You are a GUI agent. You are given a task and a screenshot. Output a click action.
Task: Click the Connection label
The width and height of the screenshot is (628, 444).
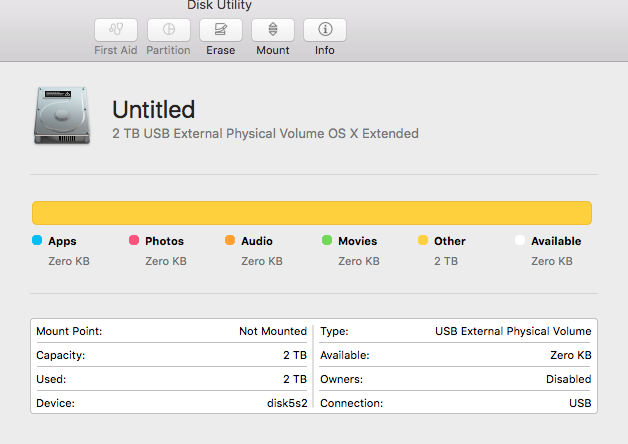351,403
